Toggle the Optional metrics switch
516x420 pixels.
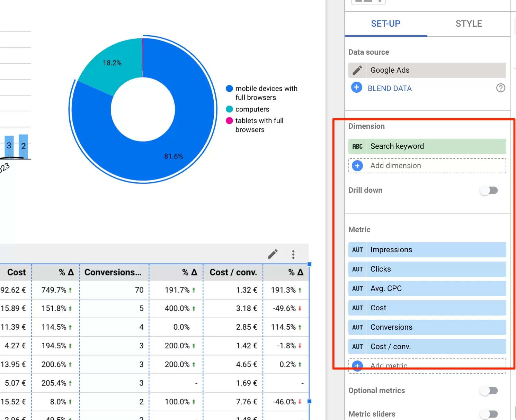point(489,391)
